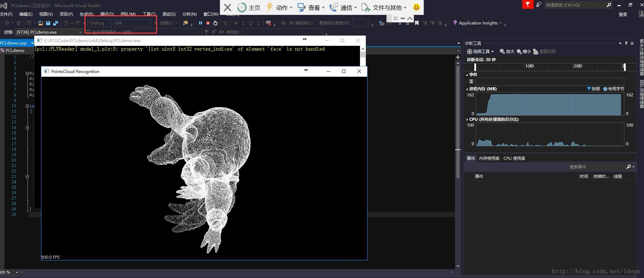This screenshot has height=278, width=644.
Task: Open the x64 platform dropdown
Action: (x=132, y=23)
